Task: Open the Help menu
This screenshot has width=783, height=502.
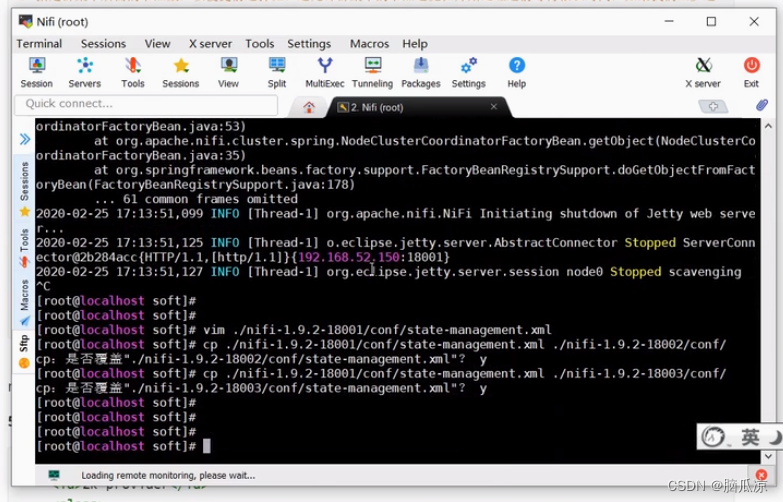Action: tap(415, 44)
